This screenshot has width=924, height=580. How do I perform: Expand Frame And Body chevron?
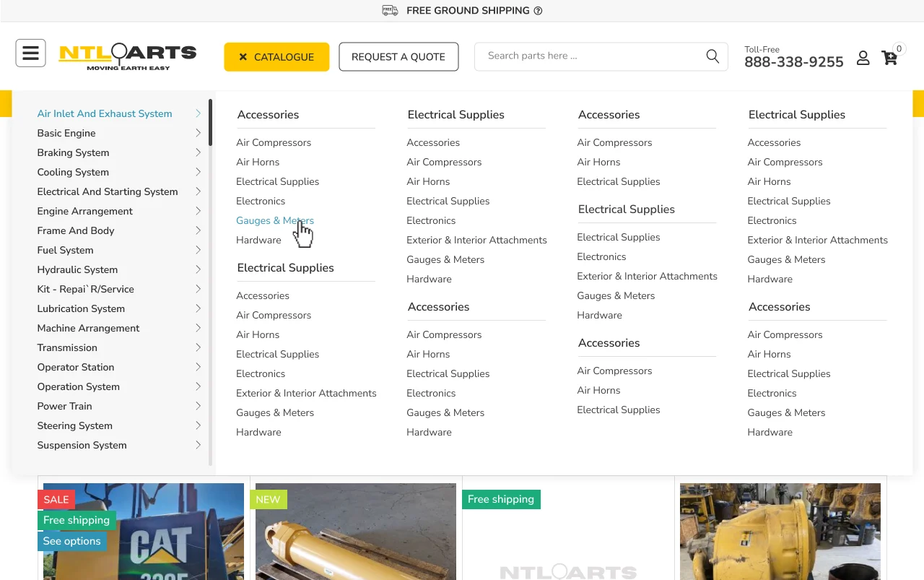(x=198, y=230)
